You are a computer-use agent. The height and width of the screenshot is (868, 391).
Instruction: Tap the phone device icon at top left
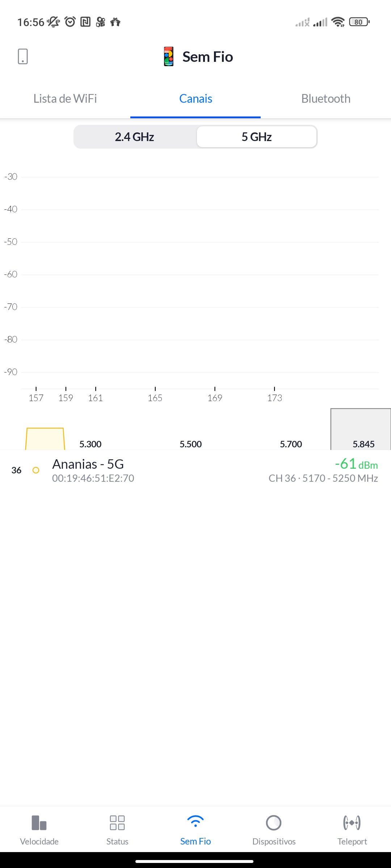pyautogui.click(x=22, y=57)
